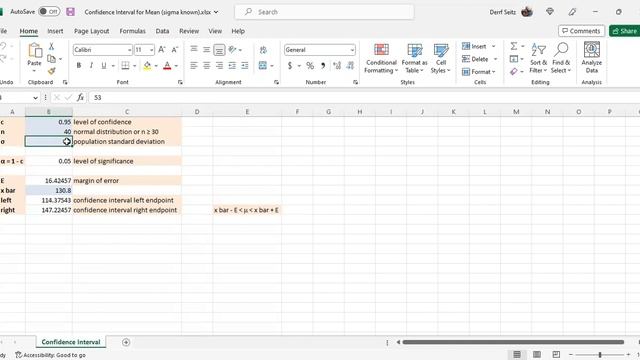Screen dimensions: 640x360
Task: Click the Paste clipboard icon
Action: click(34, 51)
